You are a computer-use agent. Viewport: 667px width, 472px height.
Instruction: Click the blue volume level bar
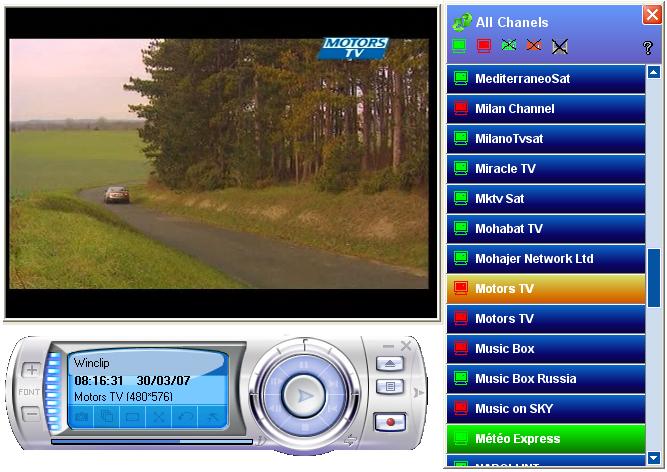(54, 391)
